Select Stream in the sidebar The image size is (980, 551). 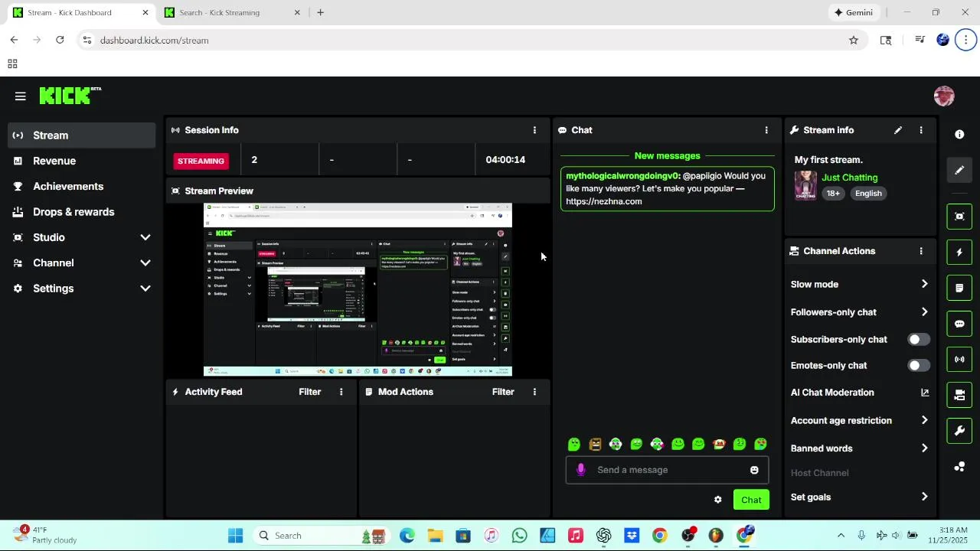(x=82, y=135)
